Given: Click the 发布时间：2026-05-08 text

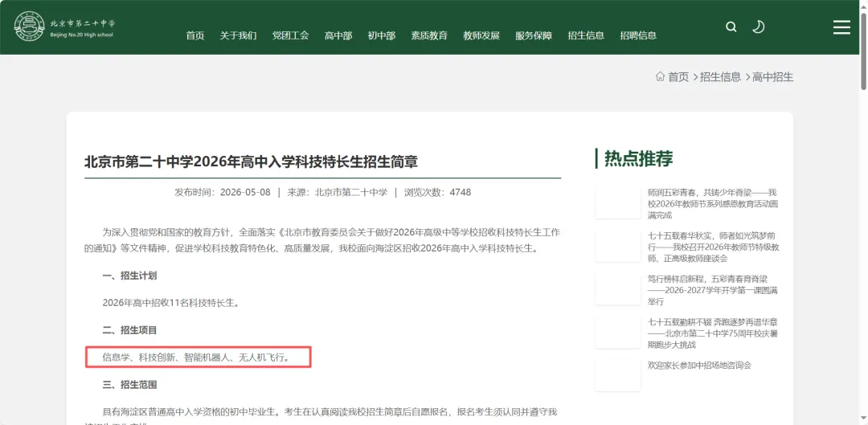Looking at the screenshot, I should click(x=223, y=193).
